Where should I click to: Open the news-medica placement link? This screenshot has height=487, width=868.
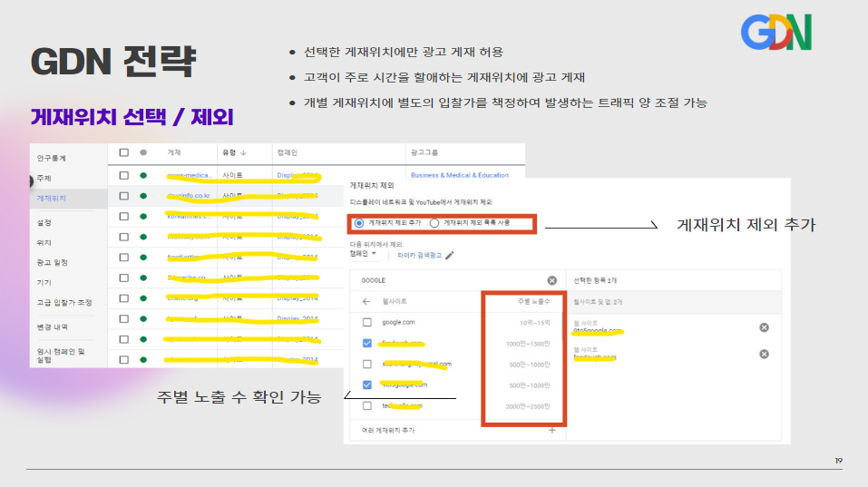pyautogui.click(x=190, y=175)
